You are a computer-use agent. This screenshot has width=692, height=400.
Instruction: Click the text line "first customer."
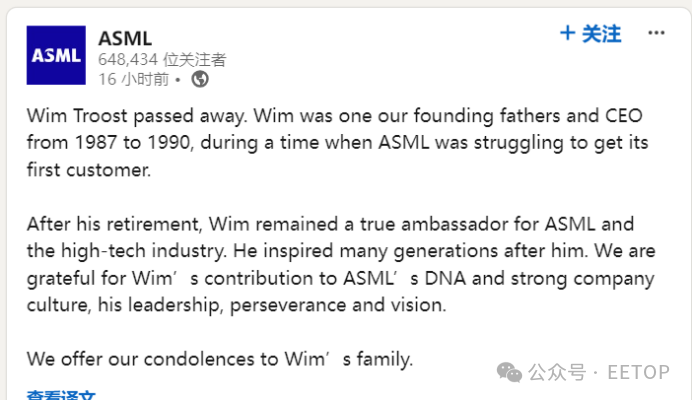[x=88, y=169]
